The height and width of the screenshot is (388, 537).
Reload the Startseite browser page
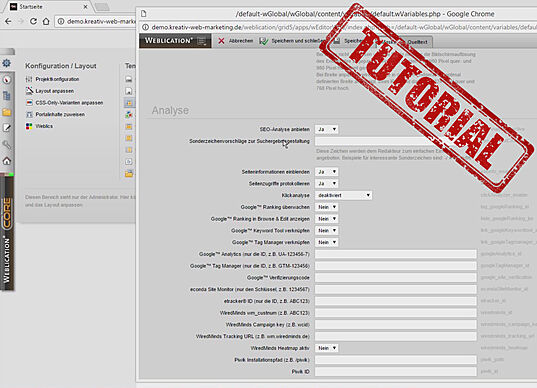click(x=33, y=21)
